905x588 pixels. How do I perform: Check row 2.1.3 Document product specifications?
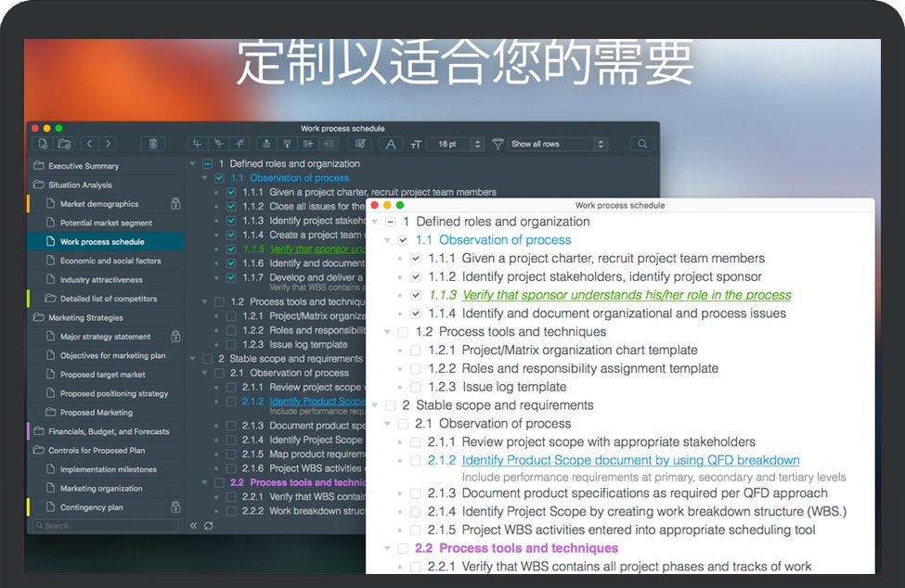coord(416,492)
